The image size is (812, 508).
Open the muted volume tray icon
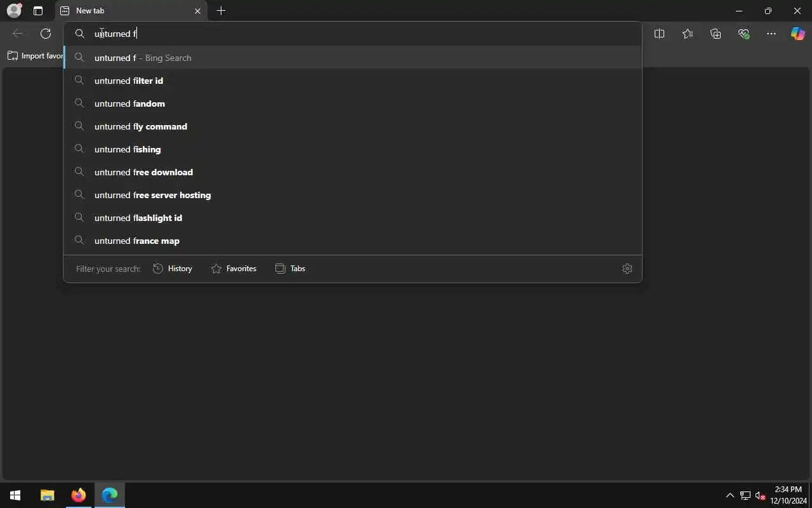point(761,495)
